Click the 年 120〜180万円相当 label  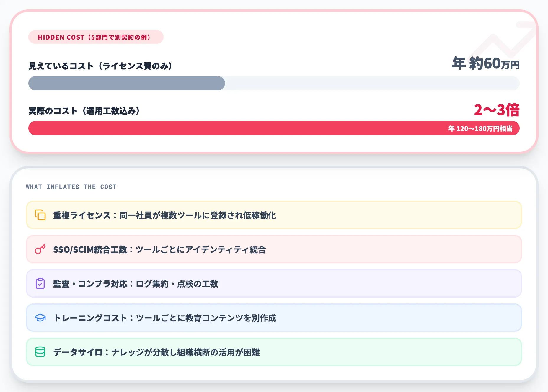click(480, 129)
